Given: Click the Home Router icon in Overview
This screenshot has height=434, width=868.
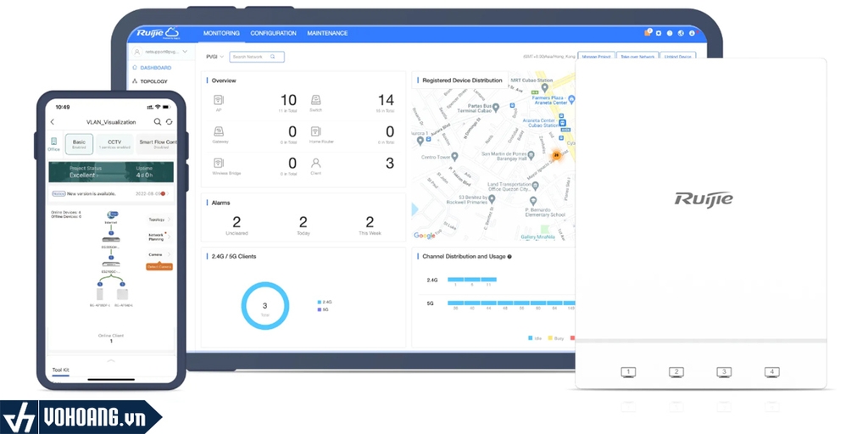Looking at the screenshot, I should tap(315, 131).
